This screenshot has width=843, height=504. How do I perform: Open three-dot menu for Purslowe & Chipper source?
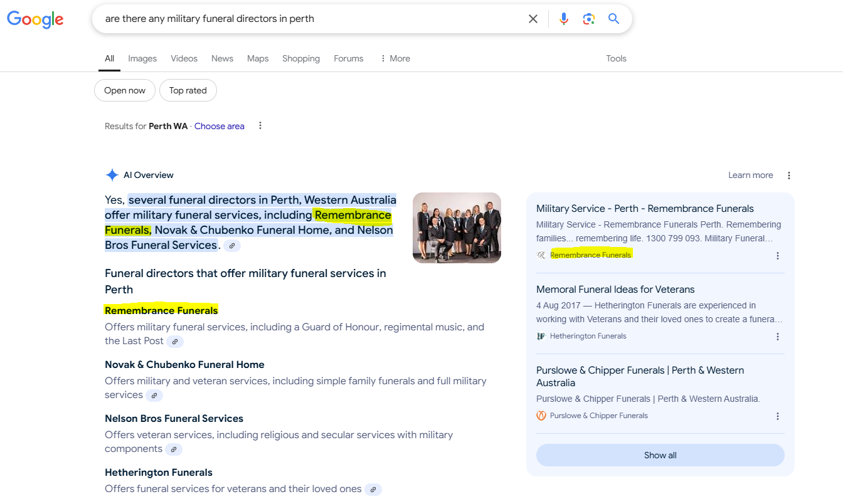pyautogui.click(x=778, y=416)
